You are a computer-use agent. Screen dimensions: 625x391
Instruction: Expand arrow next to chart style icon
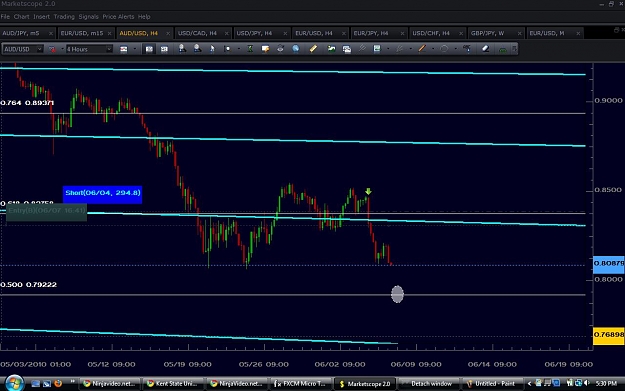click(x=135, y=49)
